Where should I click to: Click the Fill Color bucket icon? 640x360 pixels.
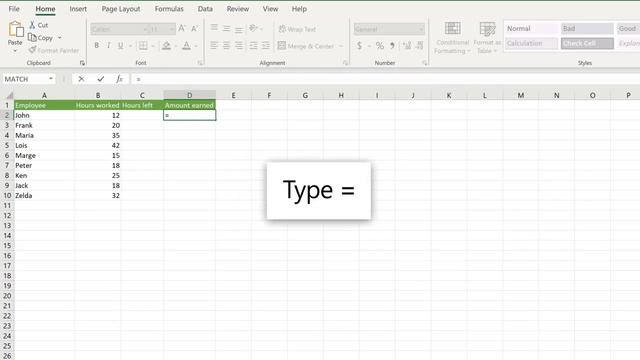[x=166, y=45]
